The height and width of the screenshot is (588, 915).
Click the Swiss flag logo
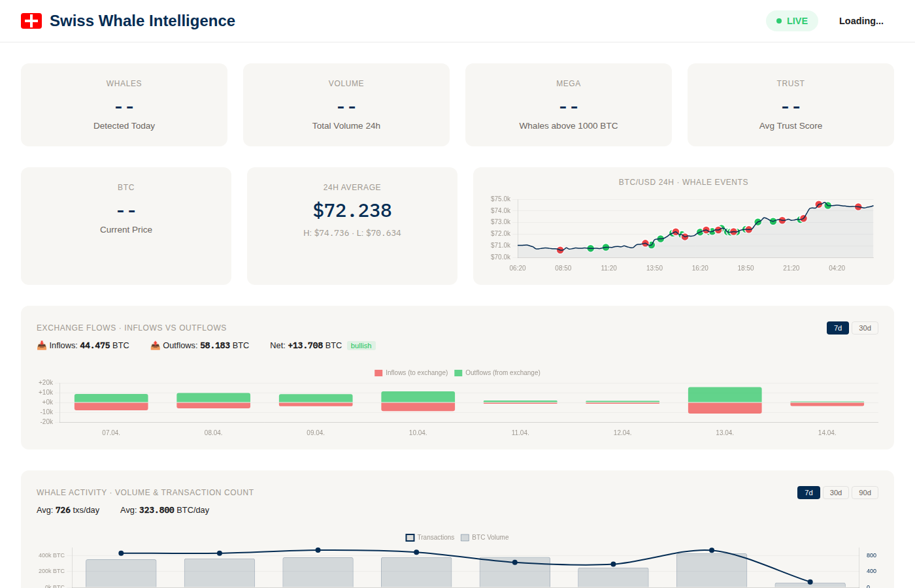click(31, 20)
